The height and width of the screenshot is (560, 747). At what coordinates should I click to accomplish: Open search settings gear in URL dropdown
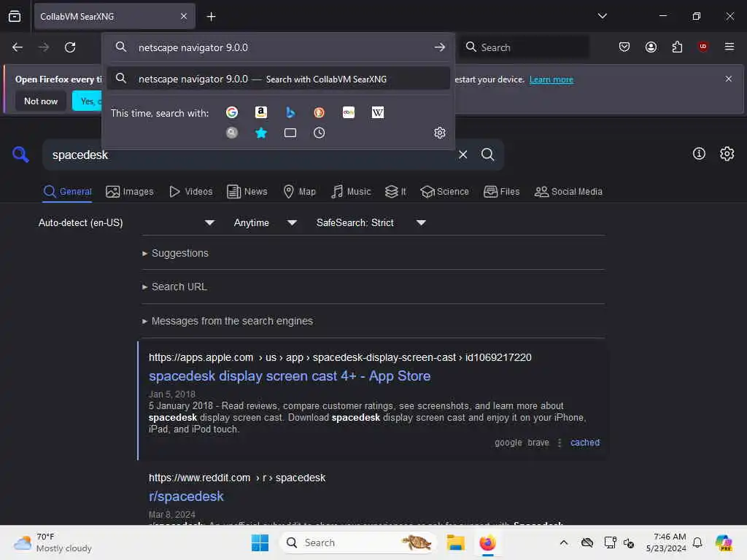(440, 133)
